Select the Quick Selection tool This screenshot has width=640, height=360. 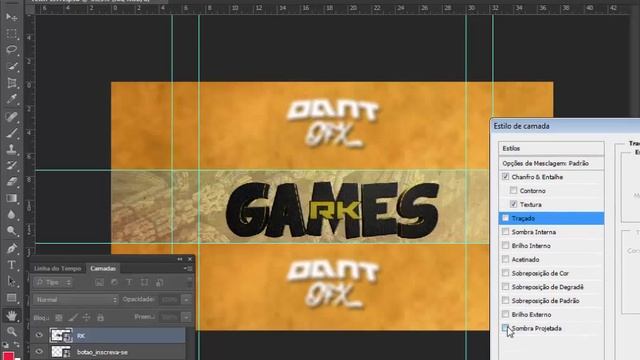click(11, 66)
